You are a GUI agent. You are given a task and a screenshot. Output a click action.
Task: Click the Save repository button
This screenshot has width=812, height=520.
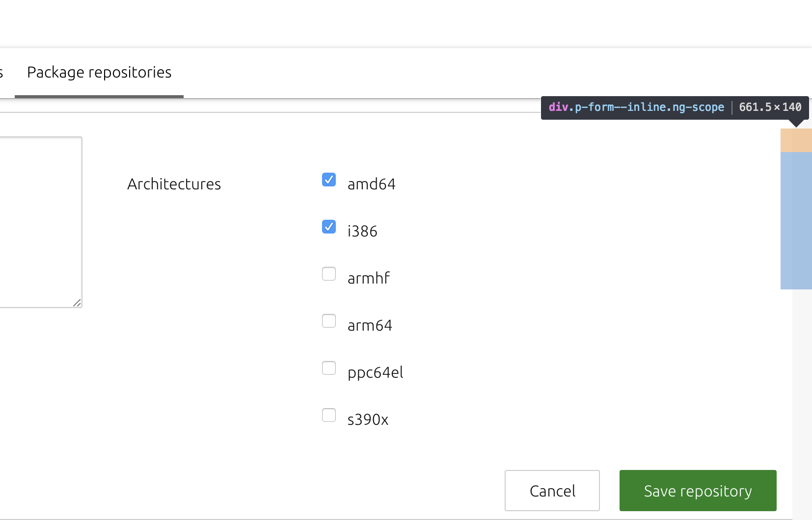click(698, 491)
